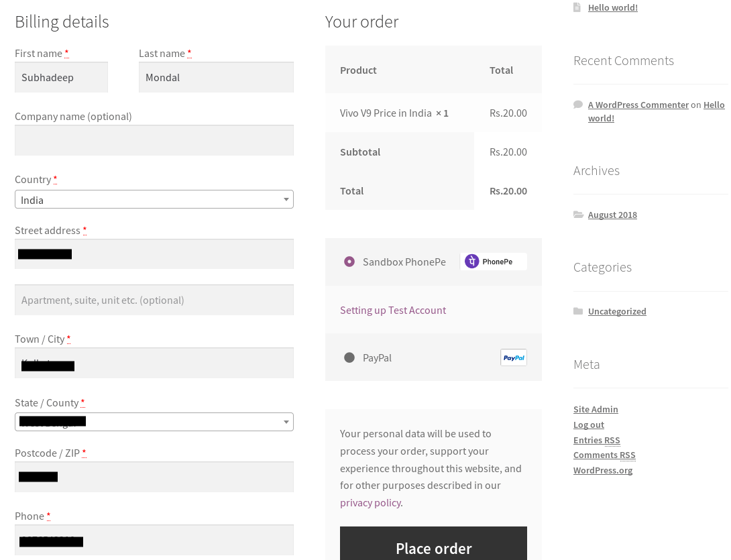Choose PayPal as payment method
This screenshot has height=560, width=731.
click(349, 357)
